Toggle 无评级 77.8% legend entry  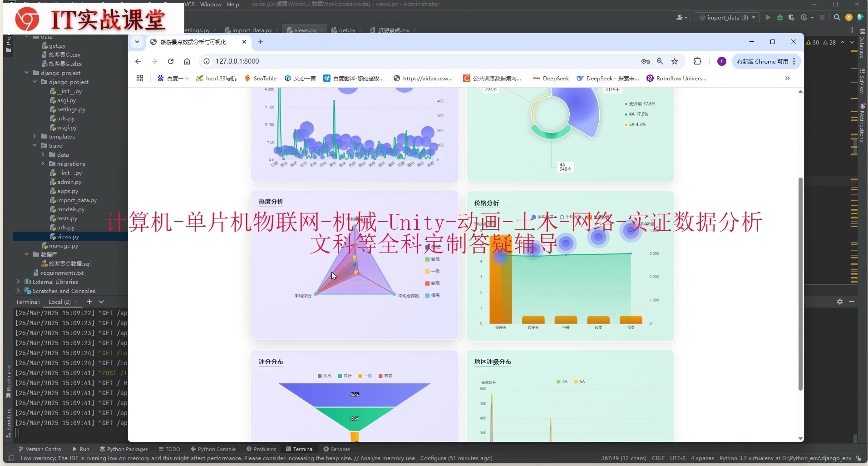640,104
